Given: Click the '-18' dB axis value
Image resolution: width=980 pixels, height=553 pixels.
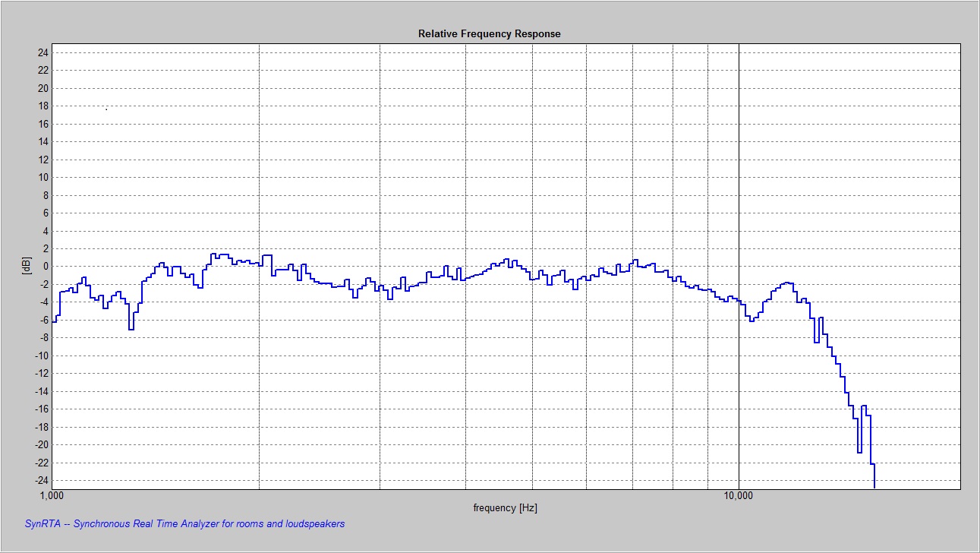Looking at the screenshot, I should (x=42, y=427).
